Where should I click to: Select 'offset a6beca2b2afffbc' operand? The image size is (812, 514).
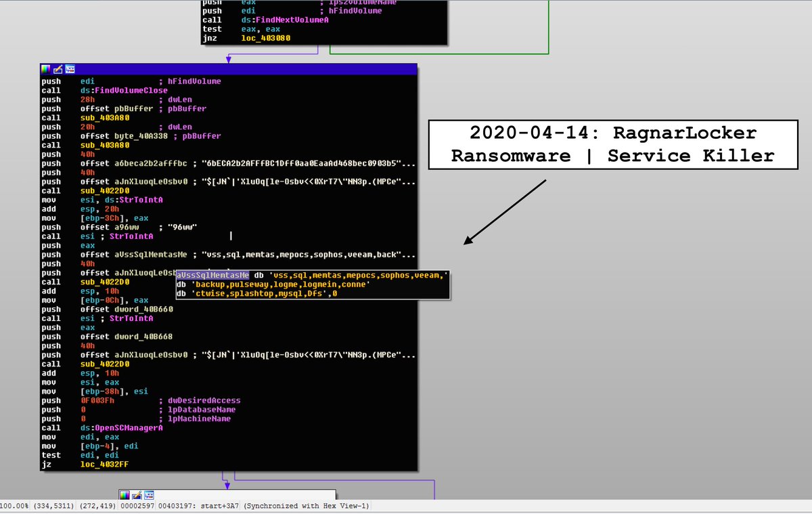click(x=133, y=163)
